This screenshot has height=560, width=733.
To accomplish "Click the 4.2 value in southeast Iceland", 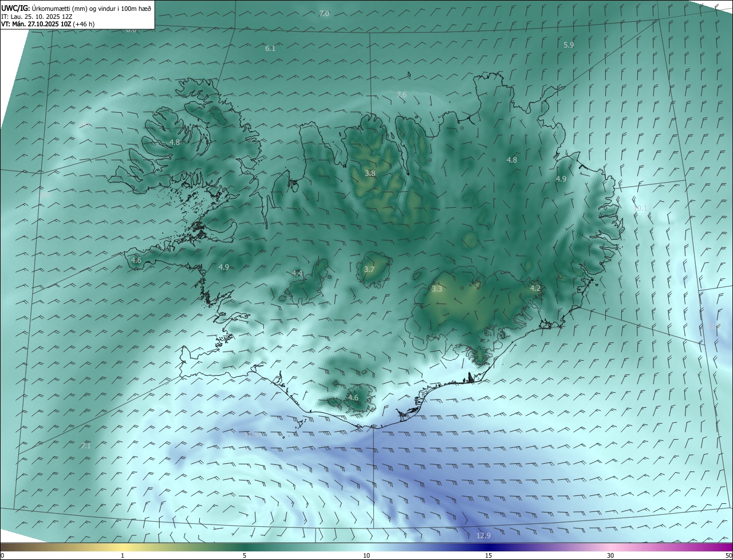I will tap(535, 289).
